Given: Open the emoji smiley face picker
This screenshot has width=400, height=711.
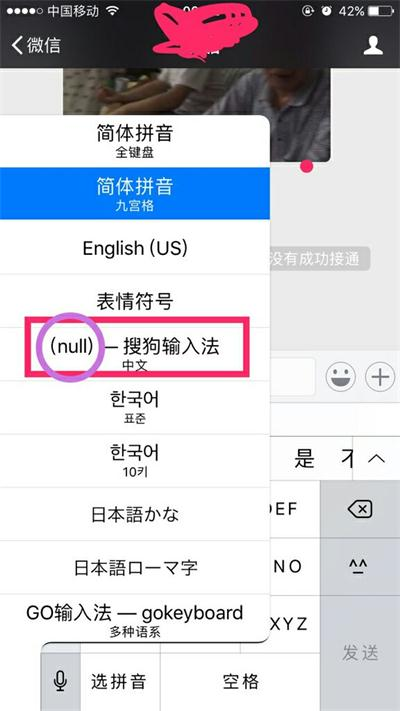Looking at the screenshot, I should coord(341,376).
